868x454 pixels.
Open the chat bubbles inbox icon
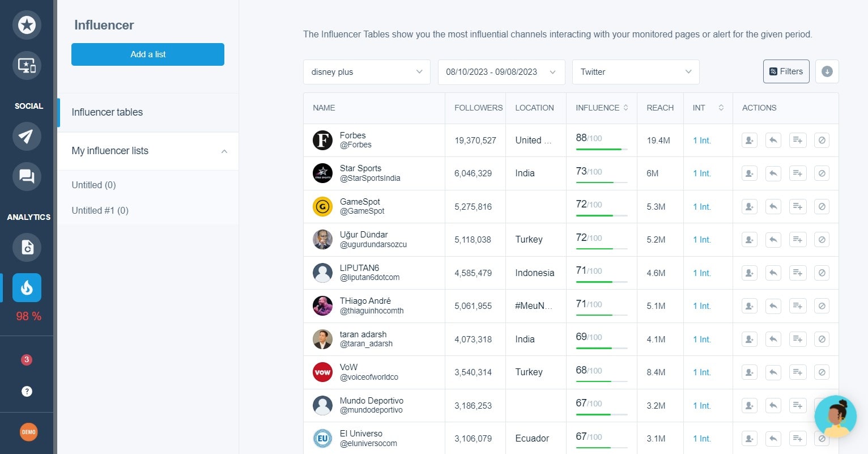27,176
